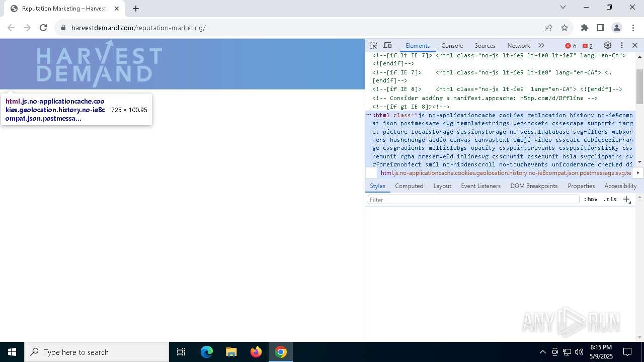Viewport: 644px width, 362px height.
Task: Open the taskbar clock showing 8:15 PM
Action: pyautogui.click(x=601, y=352)
